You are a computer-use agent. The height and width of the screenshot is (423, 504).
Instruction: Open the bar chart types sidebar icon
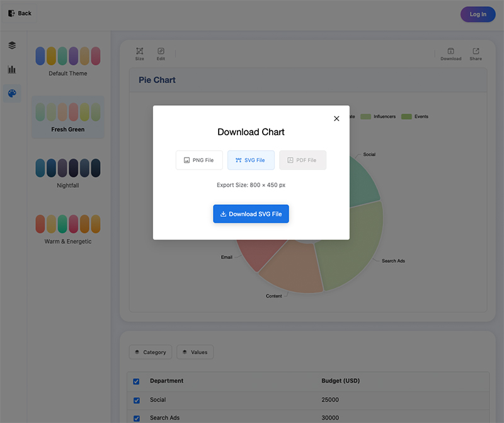[12, 69]
